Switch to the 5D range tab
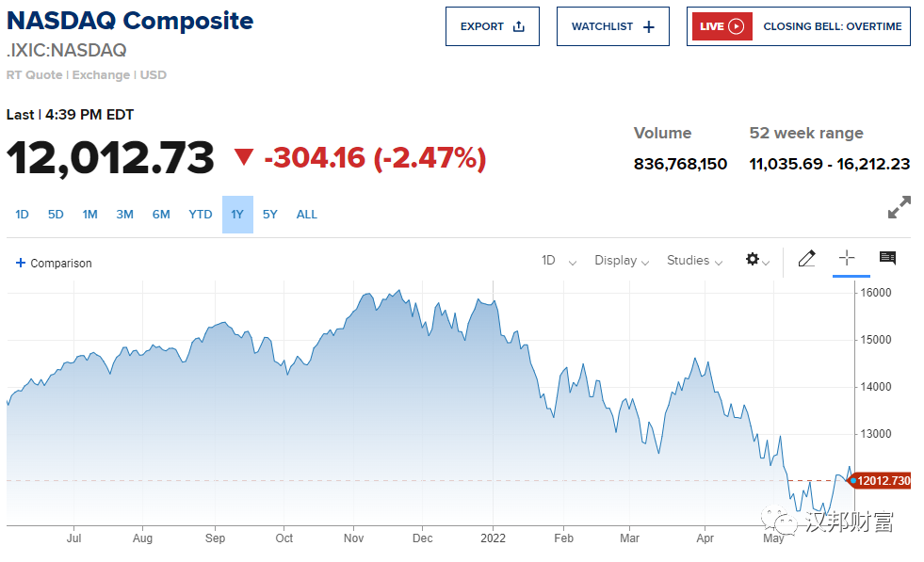 coord(56,215)
